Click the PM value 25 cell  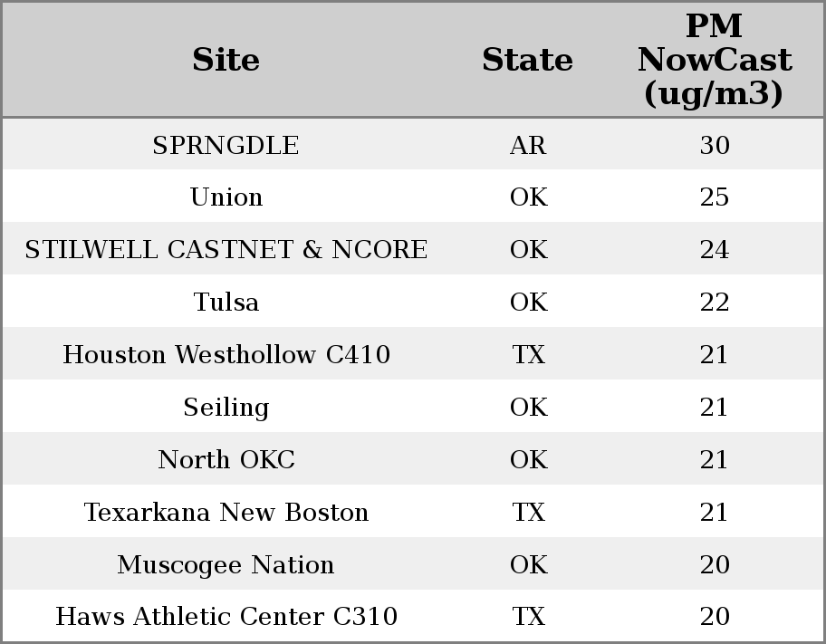pos(714,197)
